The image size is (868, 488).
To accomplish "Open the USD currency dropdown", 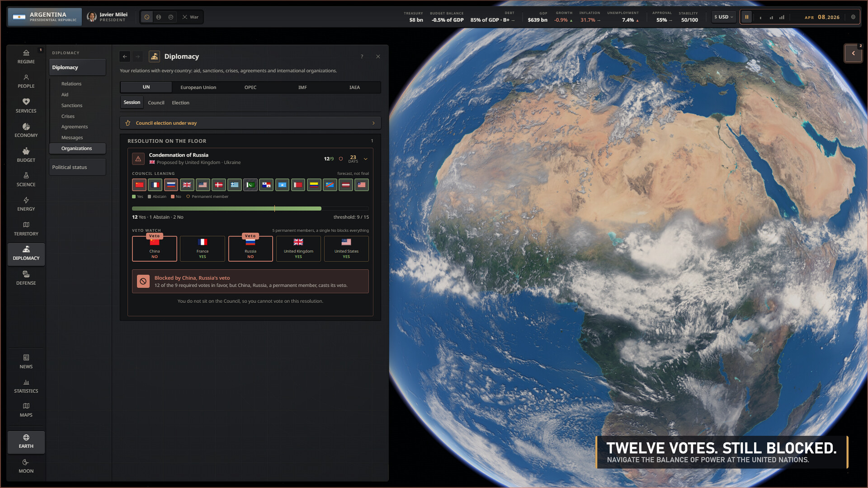I will point(723,17).
